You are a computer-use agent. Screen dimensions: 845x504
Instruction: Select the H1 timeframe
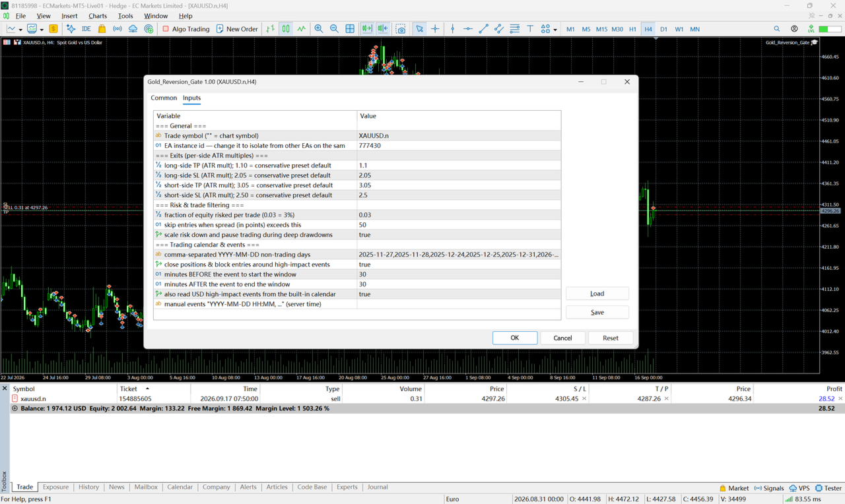[632, 29]
